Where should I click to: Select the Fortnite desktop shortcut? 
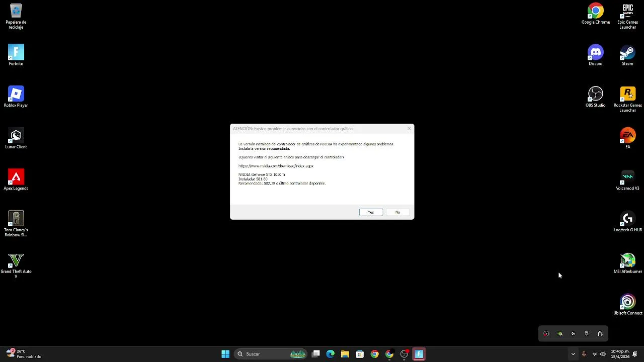16,55
